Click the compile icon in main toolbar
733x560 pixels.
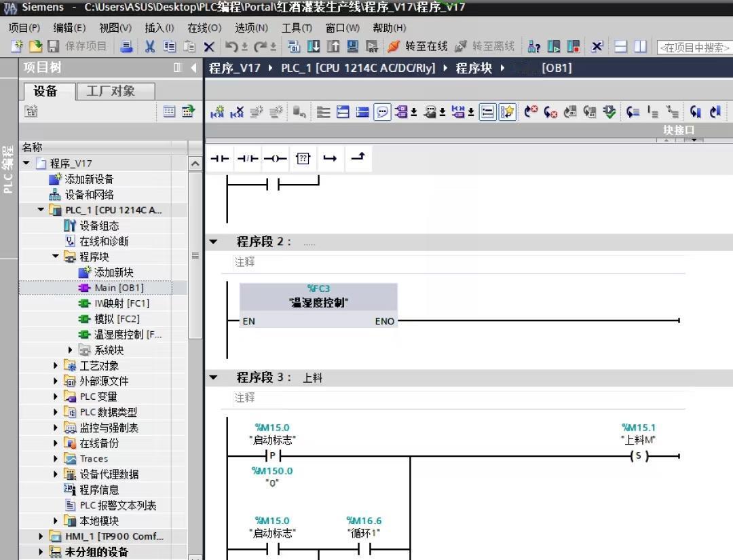tap(294, 46)
